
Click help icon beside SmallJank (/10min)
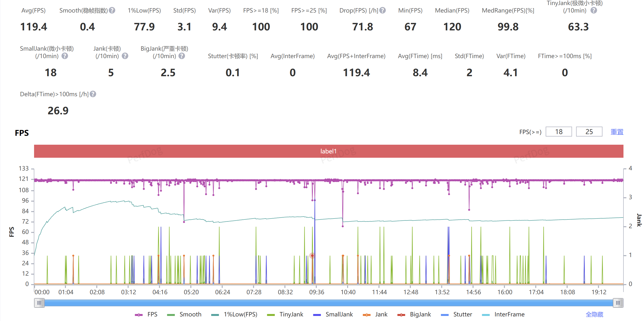click(x=65, y=56)
